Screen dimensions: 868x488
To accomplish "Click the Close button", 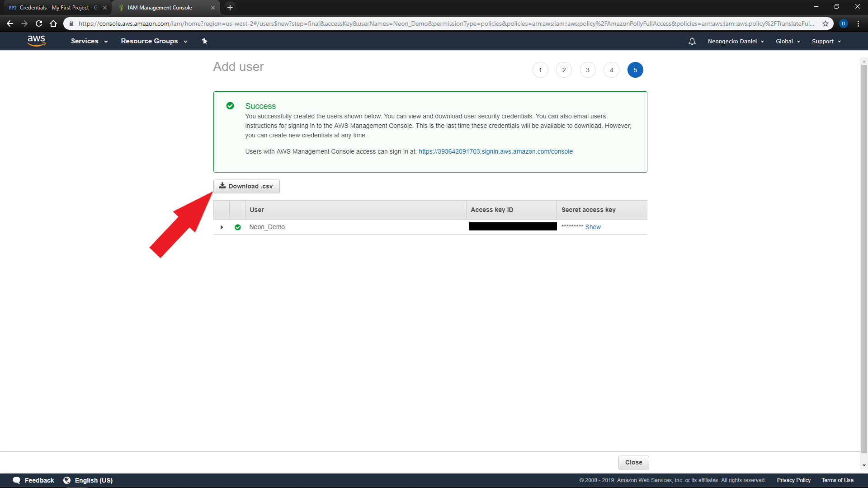I will coord(633,462).
